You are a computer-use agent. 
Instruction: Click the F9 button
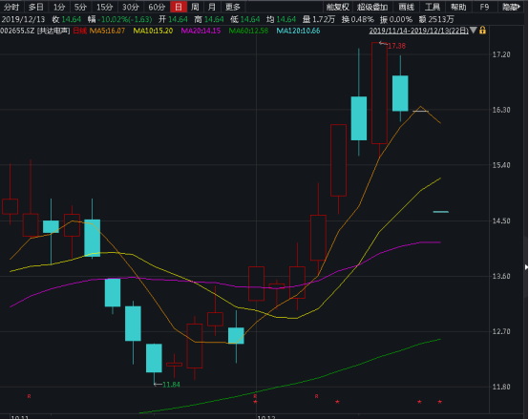pyautogui.click(x=484, y=7)
